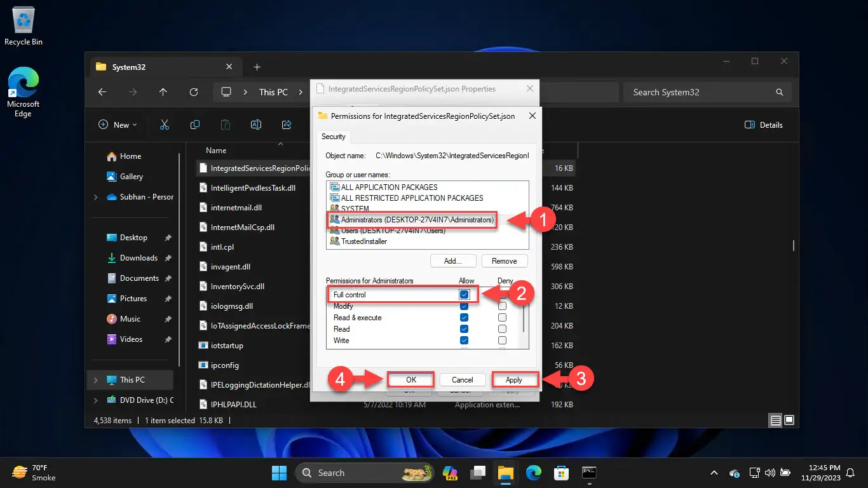Refresh the System32 folder view
The image size is (868, 488).
pos(194,92)
